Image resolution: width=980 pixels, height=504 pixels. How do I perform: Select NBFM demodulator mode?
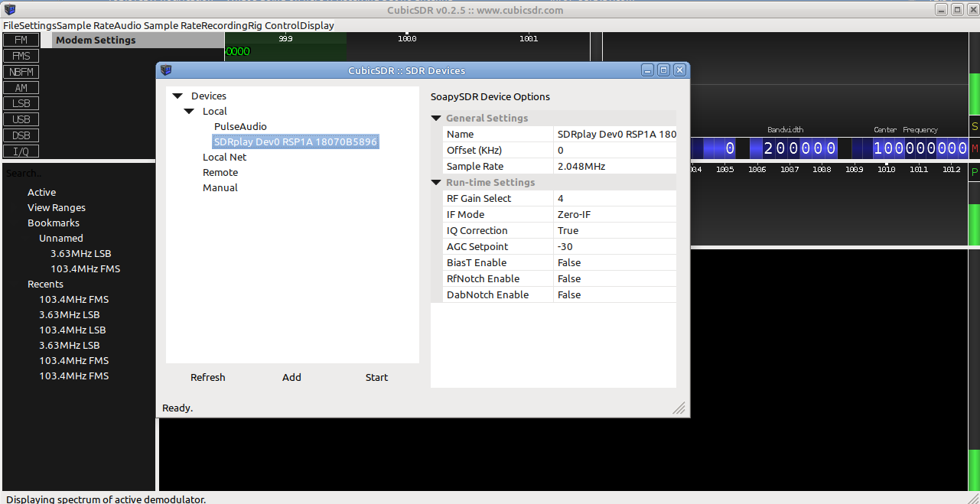click(21, 72)
